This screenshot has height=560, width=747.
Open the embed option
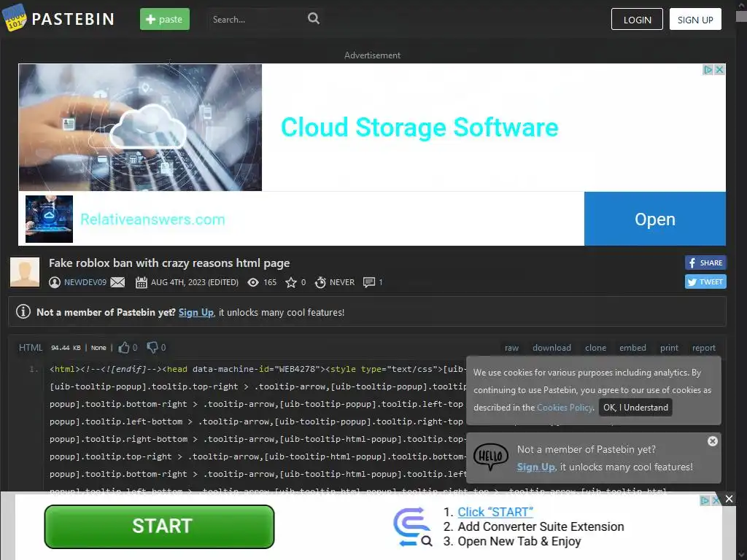pyautogui.click(x=632, y=348)
